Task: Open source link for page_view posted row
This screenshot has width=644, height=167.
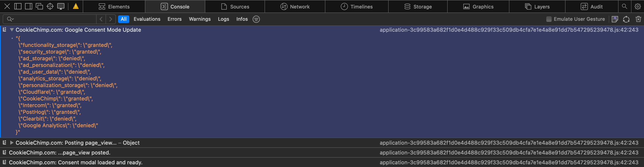Action: pos(509,152)
